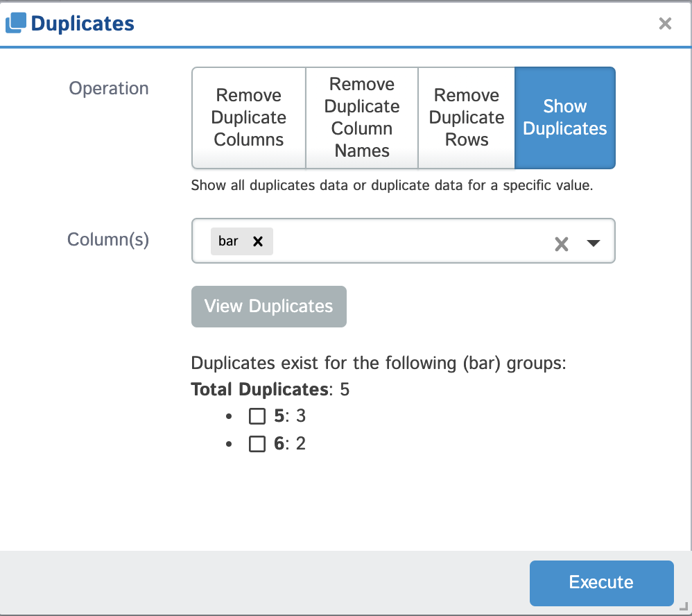Click the Execute button
This screenshot has width=692, height=616.
[x=601, y=583]
